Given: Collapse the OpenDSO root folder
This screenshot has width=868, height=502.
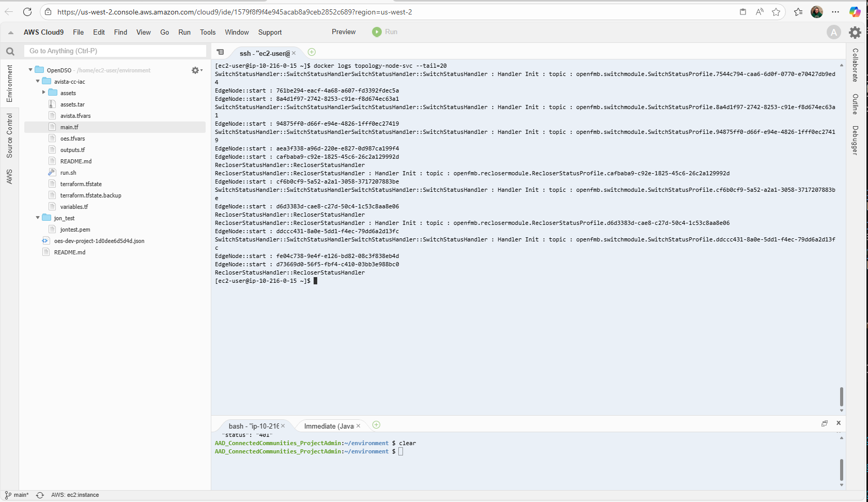Looking at the screenshot, I should point(30,70).
